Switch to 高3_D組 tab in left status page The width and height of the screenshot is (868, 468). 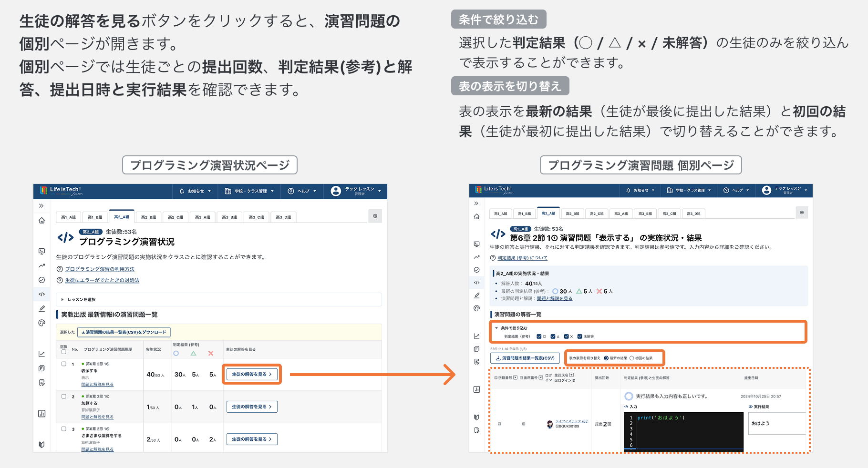[x=283, y=217]
